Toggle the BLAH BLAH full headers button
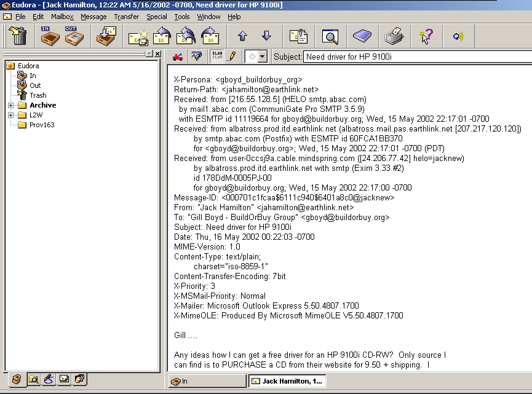Screen dimensions: 532x394 pyautogui.click(x=217, y=55)
